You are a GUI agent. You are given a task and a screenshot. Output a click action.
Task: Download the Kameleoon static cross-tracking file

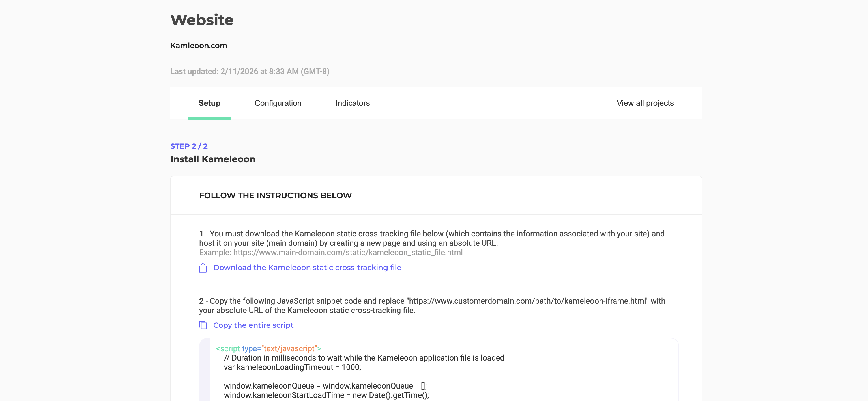pos(307,267)
